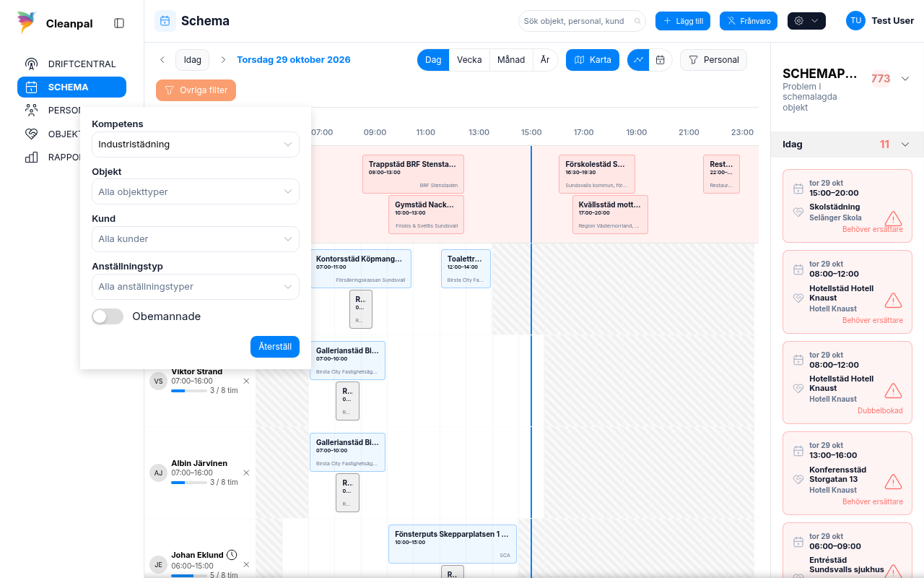Select Schema in sidebar
This screenshot has width=924, height=578.
click(71, 87)
